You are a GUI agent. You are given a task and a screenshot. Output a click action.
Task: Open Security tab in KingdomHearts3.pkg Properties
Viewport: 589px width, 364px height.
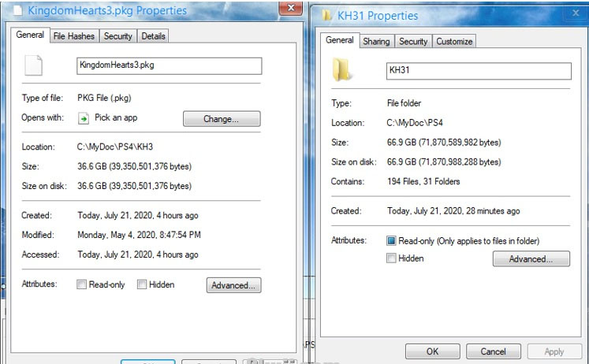[x=118, y=36]
